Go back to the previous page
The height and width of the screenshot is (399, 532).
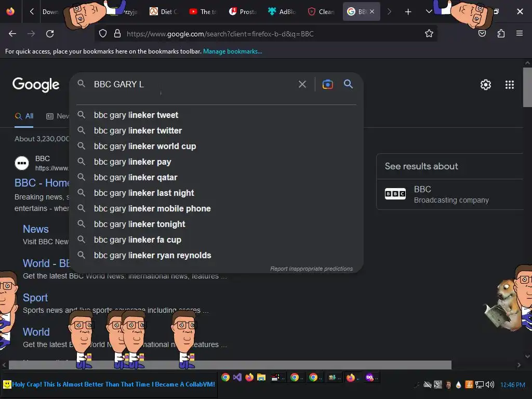(x=12, y=34)
